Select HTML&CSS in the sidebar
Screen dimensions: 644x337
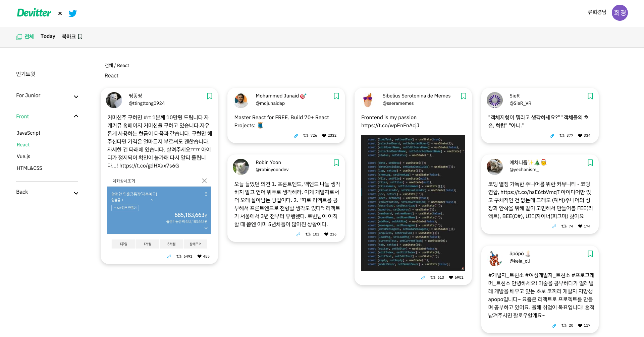click(30, 168)
